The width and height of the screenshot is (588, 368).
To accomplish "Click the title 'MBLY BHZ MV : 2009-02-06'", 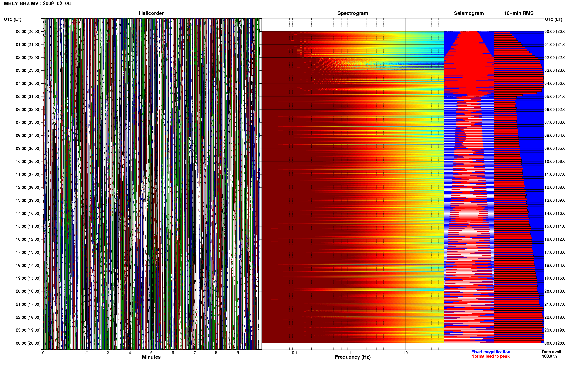I will click(37, 3).
